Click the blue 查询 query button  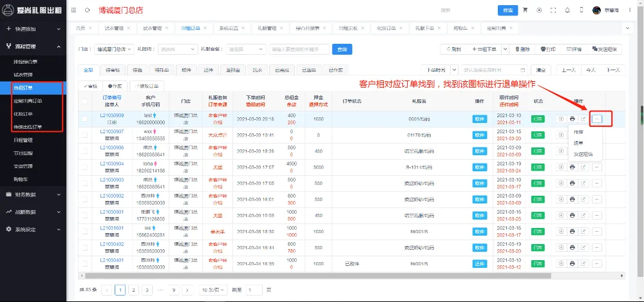coord(341,49)
